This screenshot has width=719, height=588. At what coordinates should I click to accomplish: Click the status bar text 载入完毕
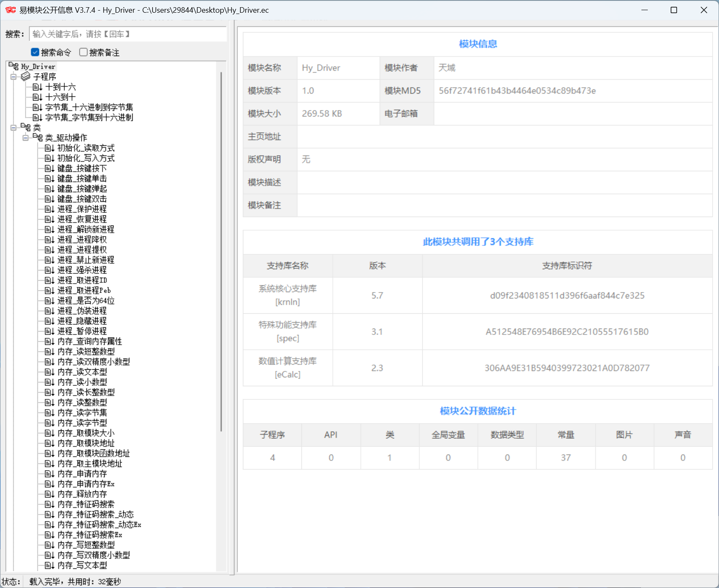pos(45,582)
